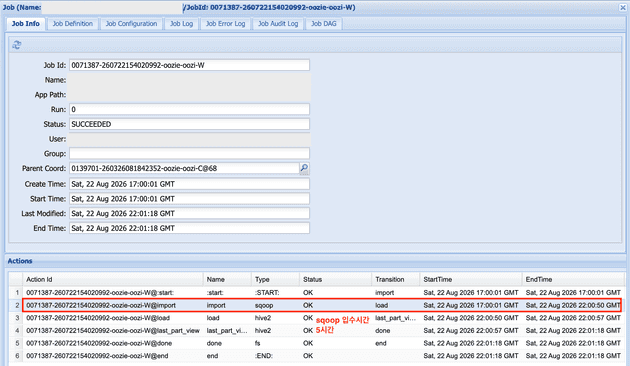Click the refresh icon in Job Info toolbar
This screenshot has width=630, height=366.
point(16,45)
